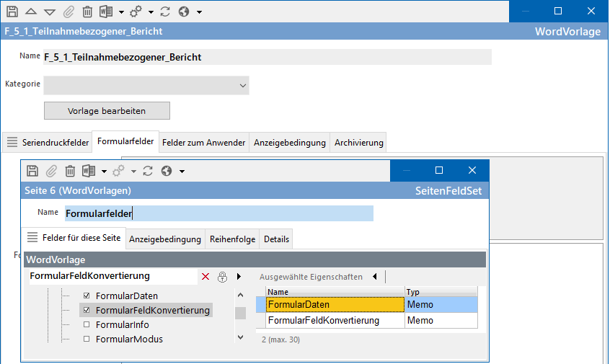Collapse the Ausgewählte Eigenschaften panel arrow
The image size is (610, 364).
[x=374, y=276]
